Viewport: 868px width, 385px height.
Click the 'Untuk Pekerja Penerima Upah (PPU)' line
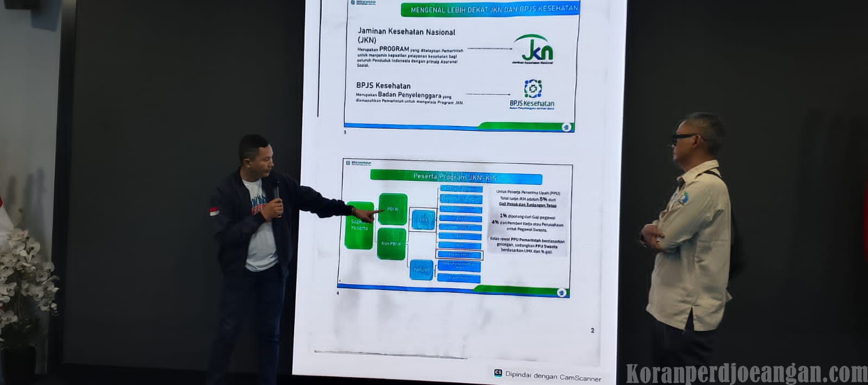point(528,193)
